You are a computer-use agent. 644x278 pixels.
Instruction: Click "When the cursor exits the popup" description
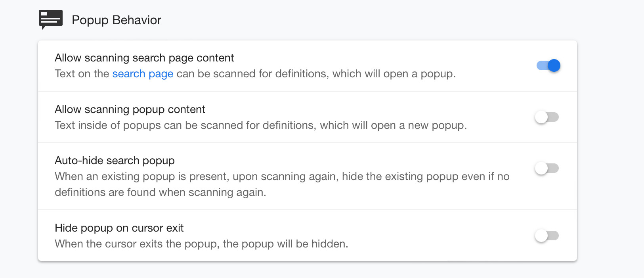137,244
